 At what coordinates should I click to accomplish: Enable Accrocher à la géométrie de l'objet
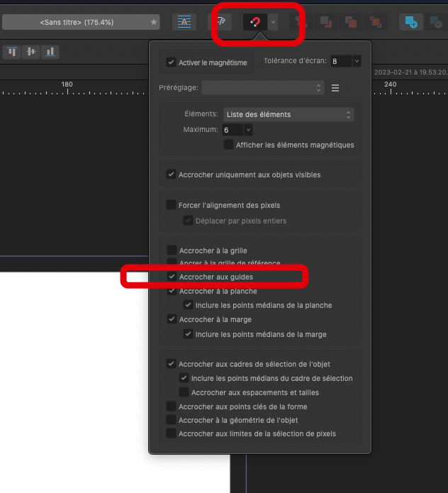pos(171,420)
